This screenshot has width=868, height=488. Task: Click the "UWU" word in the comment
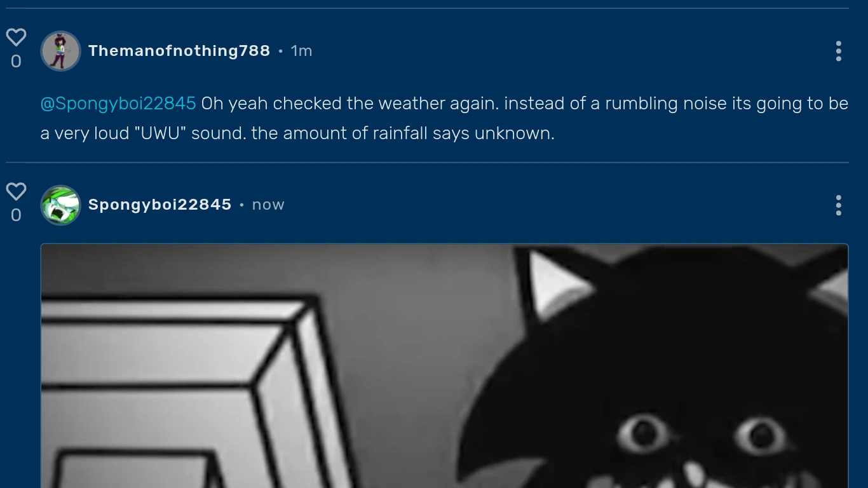pyautogui.click(x=160, y=133)
